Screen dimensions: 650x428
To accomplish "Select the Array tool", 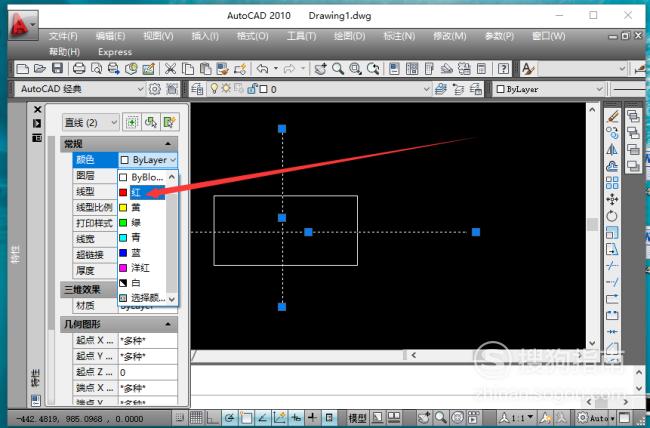I will [x=612, y=183].
